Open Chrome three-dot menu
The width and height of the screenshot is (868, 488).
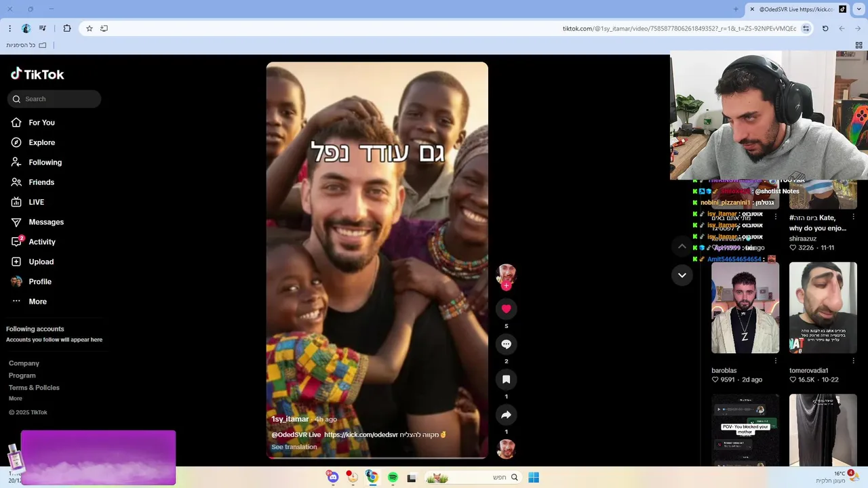(9, 28)
